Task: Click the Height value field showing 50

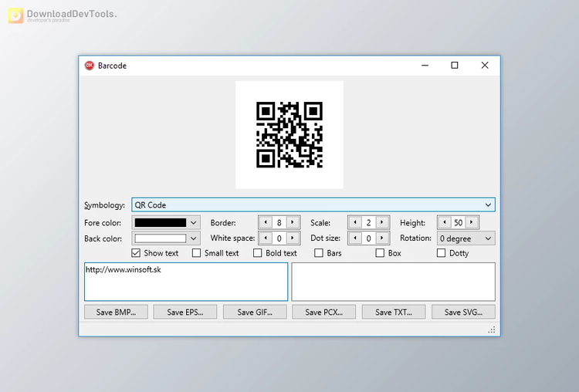Action: [x=459, y=222]
